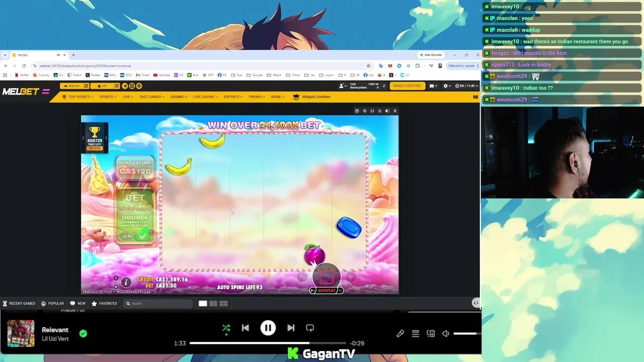
Task: Open the slot game info button
Action: coord(126,283)
